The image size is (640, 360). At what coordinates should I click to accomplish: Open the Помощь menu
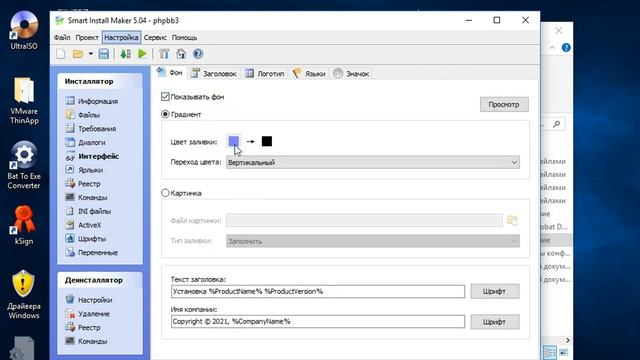[184, 38]
